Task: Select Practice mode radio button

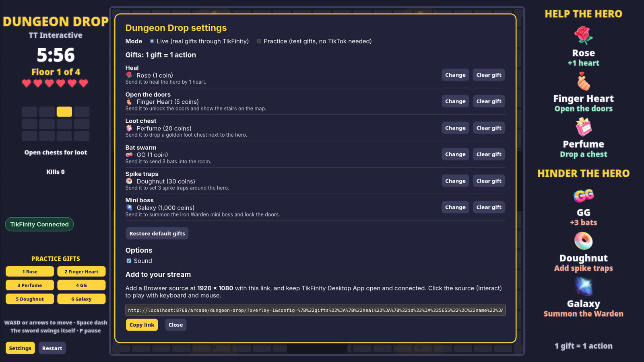Action: pos(259,41)
